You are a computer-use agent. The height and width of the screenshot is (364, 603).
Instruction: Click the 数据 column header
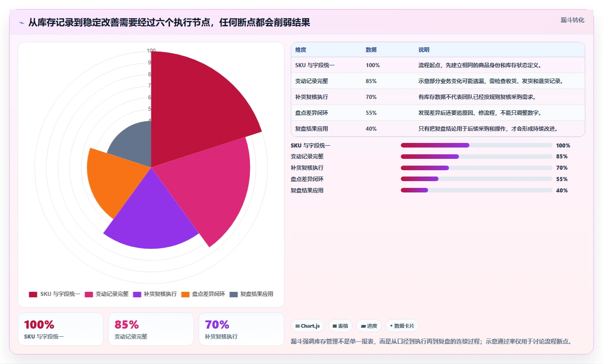pos(371,50)
